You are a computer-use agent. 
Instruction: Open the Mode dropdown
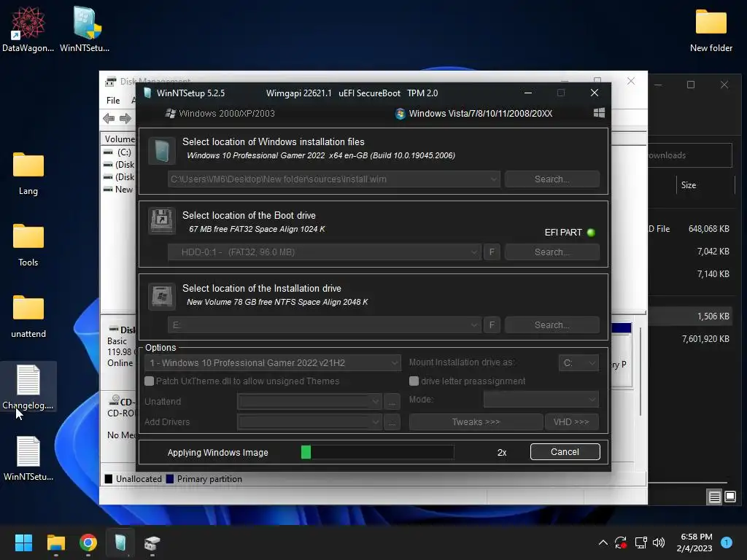(x=541, y=399)
